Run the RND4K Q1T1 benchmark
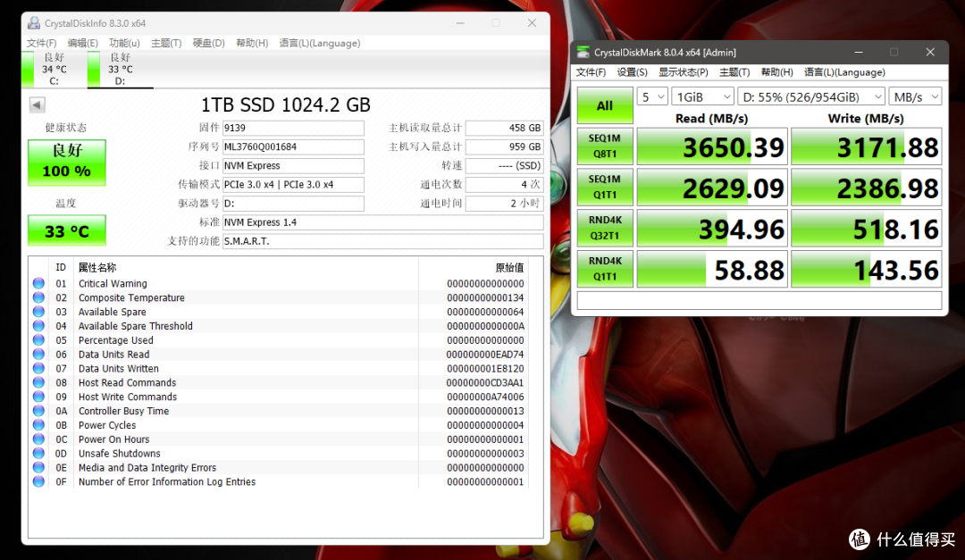 [605, 269]
